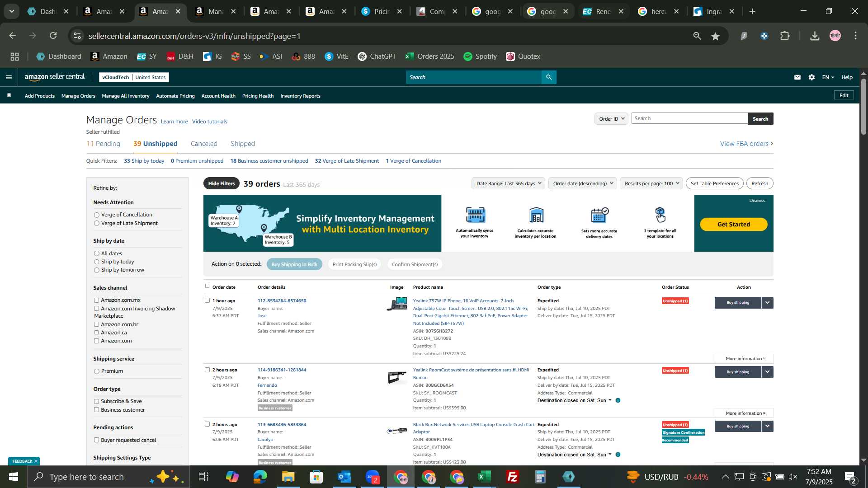Screen dimensions: 868x488
Task: Open the View FBA orders link
Action: (x=746, y=144)
